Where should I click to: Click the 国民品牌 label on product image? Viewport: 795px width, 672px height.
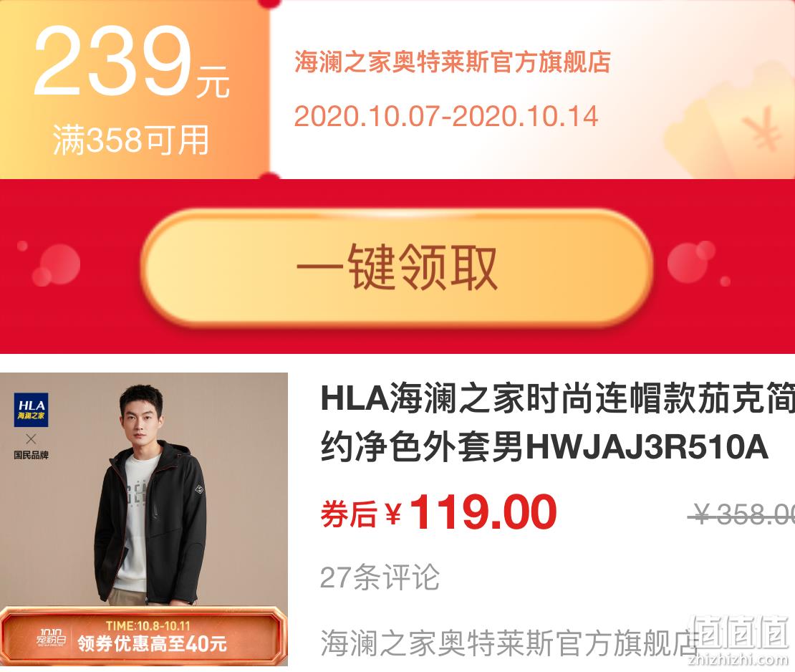(x=31, y=455)
